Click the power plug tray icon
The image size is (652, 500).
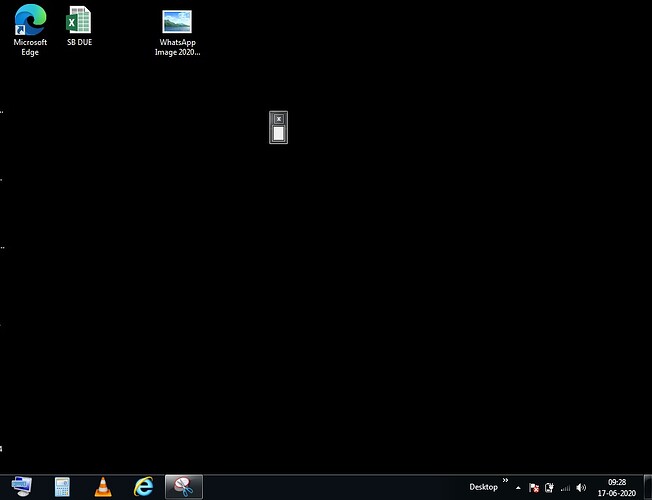tap(549, 488)
